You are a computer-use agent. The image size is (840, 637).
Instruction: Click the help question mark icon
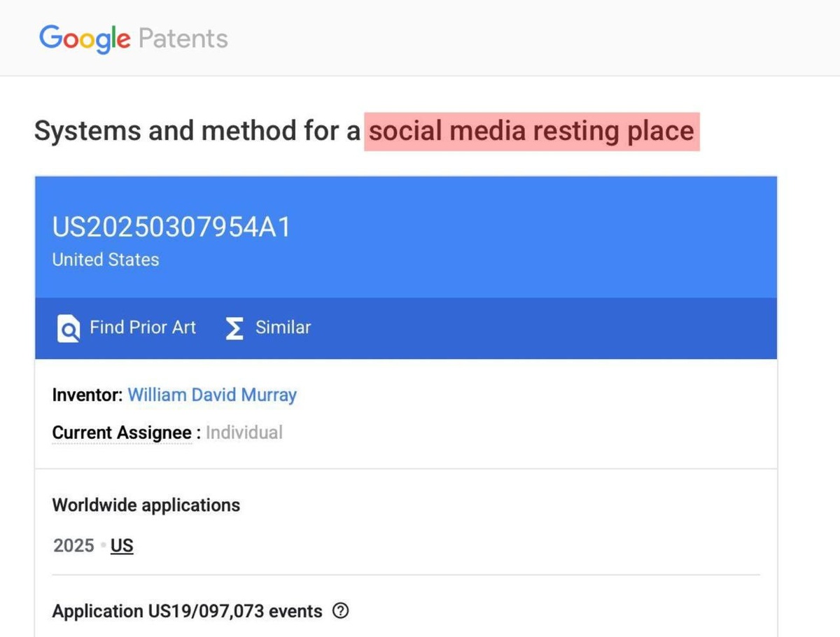(x=340, y=611)
